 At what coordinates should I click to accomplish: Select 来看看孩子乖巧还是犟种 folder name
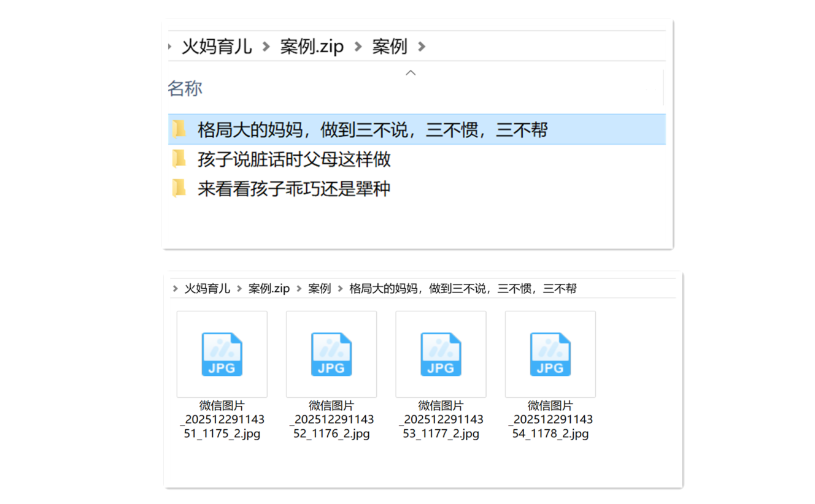tap(294, 188)
